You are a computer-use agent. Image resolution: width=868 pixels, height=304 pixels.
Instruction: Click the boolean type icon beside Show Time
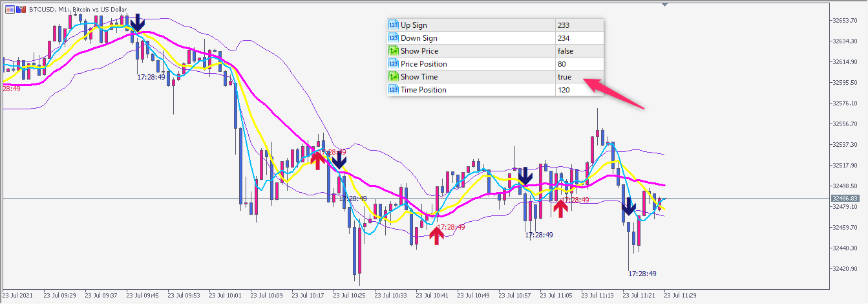393,77
